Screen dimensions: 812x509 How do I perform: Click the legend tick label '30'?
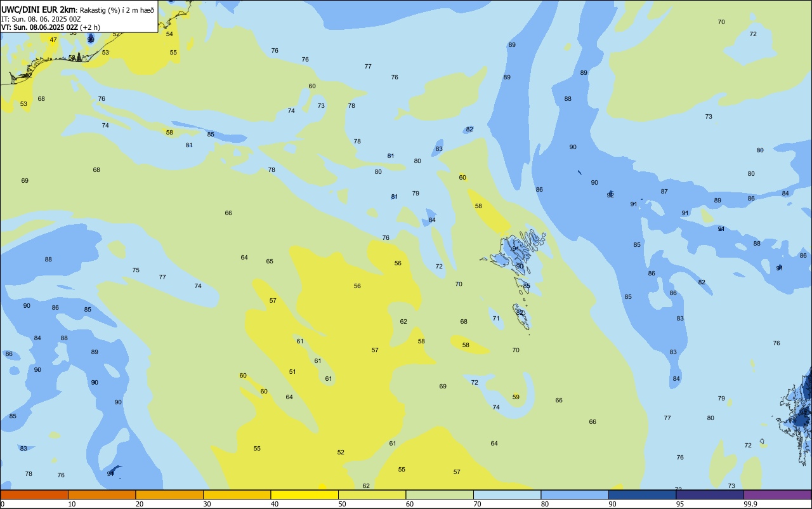coord(207,504)
